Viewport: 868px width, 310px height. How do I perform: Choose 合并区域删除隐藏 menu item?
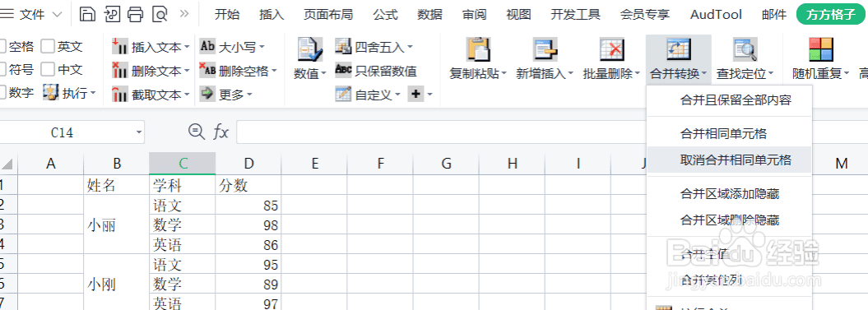pyautogui.click(x=729, y=220)
